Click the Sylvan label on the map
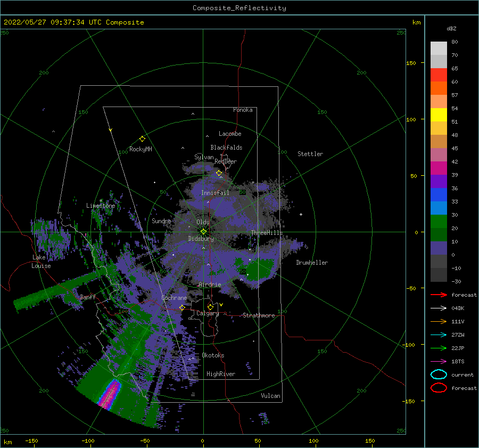 (x=204, y=157)
